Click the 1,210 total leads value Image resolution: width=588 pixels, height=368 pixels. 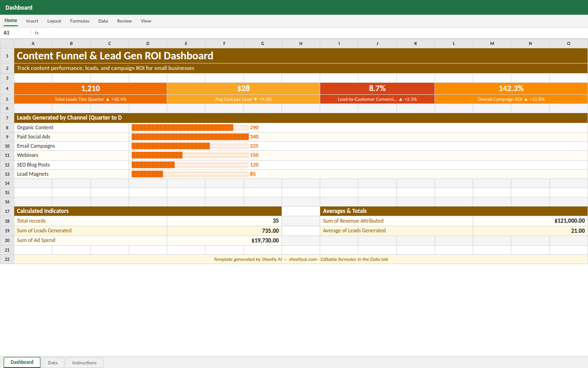click(90, 88)
